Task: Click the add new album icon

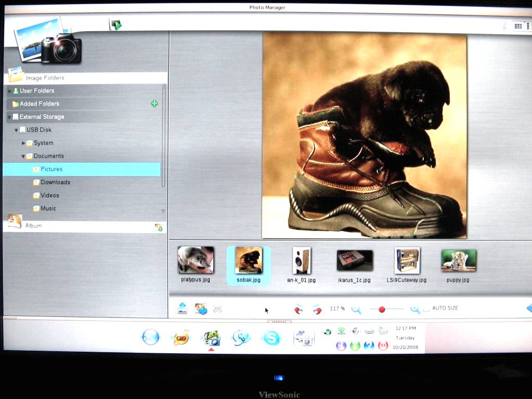Action: 158,227
